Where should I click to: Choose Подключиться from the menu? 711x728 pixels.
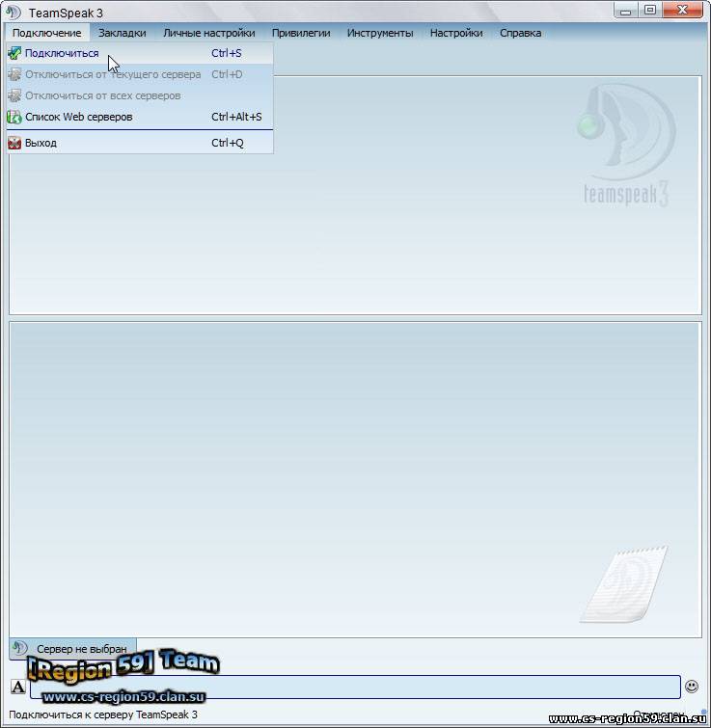point(140,53)
